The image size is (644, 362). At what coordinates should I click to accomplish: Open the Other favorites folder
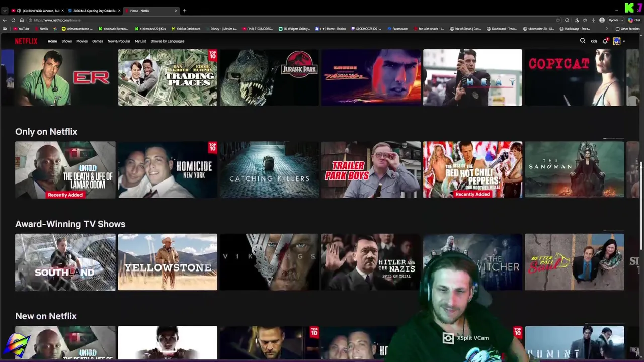click(x=627, y=29)
